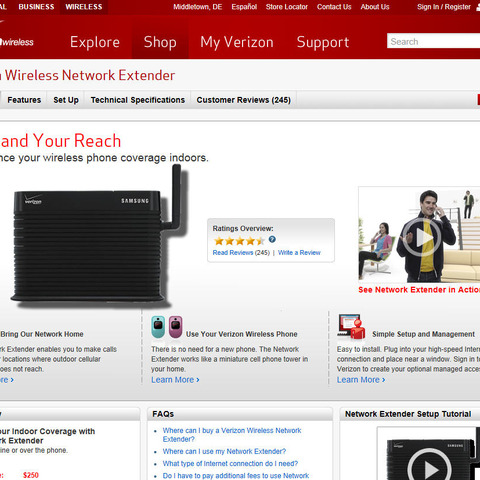Open the Explore menu
The image size is (480, 480).
coord(95,42)
